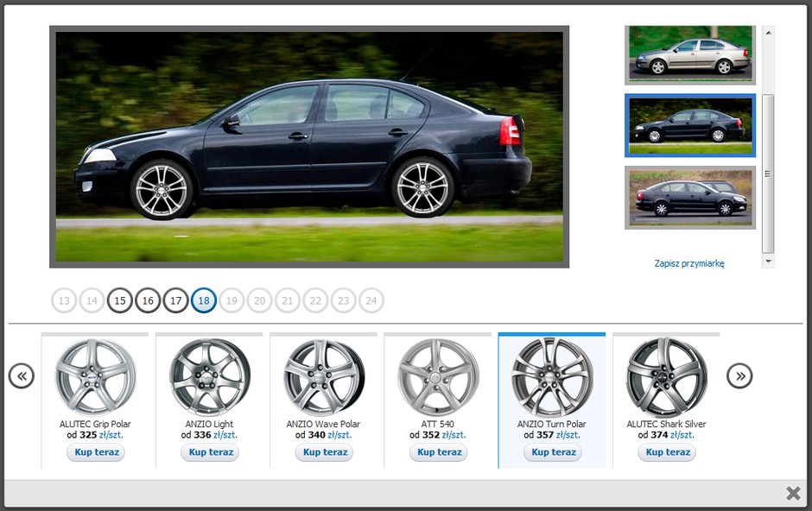This screenshot has width=812, height=511.
Task: Show previous wheels with left double-arrow
Action: [22, 375]
